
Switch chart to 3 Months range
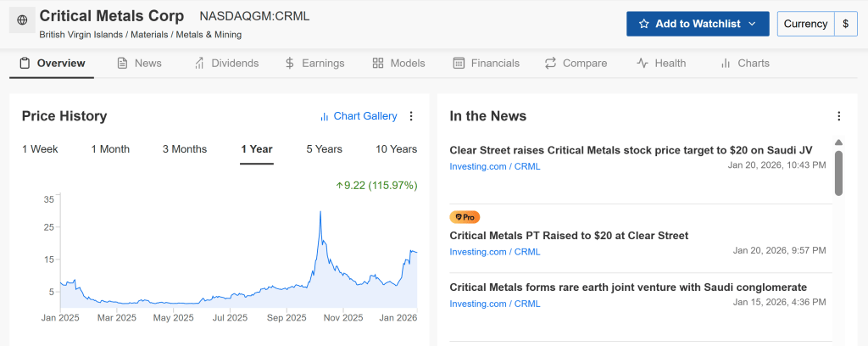coord(185,149)
